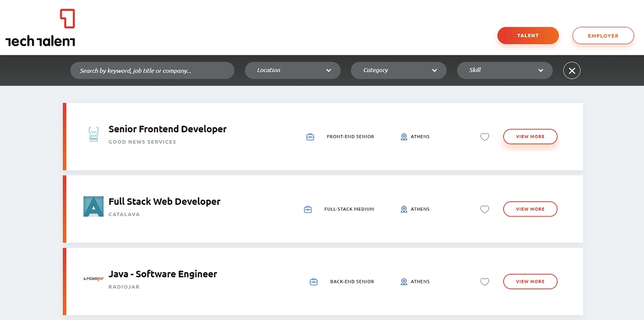This screenshot has width=644, height=320.
Task: Click the GOOD NEWS SERVICES company name
Action: [x=143, y=142]
